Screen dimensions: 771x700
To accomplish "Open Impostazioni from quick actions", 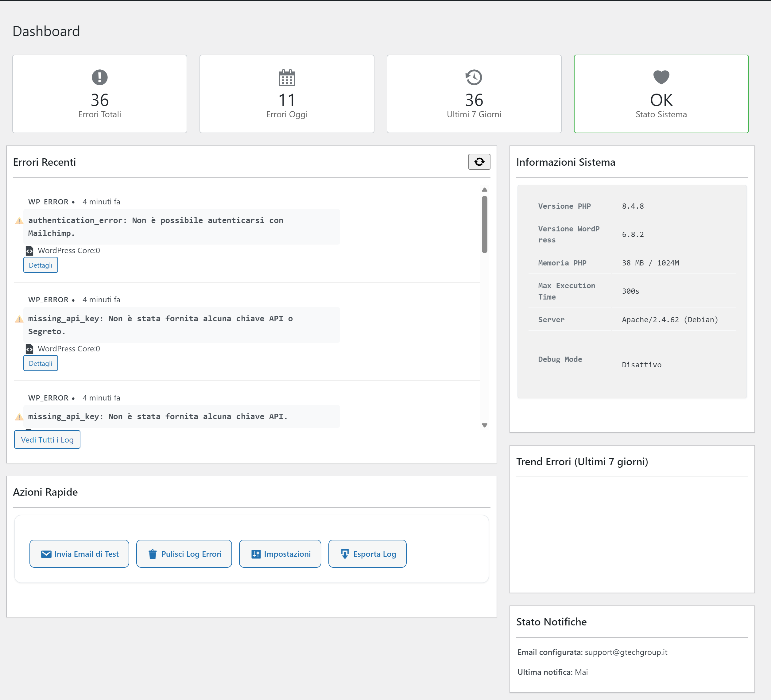I will (280, 554).
